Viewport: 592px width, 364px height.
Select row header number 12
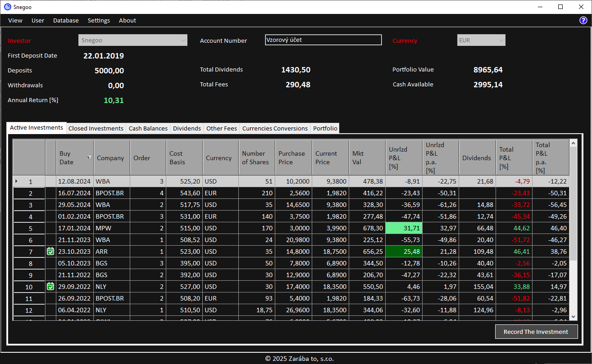coord(29,310)
